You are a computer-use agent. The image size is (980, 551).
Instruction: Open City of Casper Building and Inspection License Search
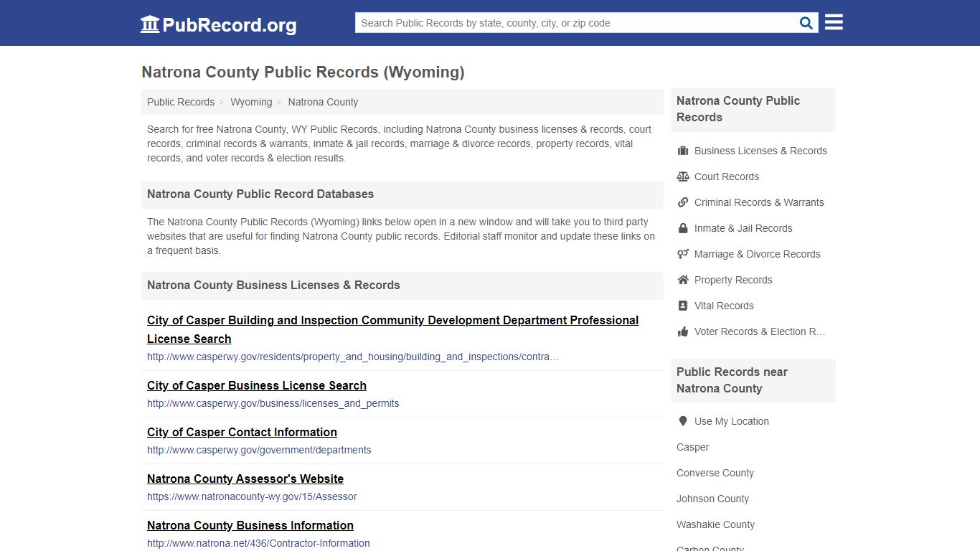click(392, 329)
